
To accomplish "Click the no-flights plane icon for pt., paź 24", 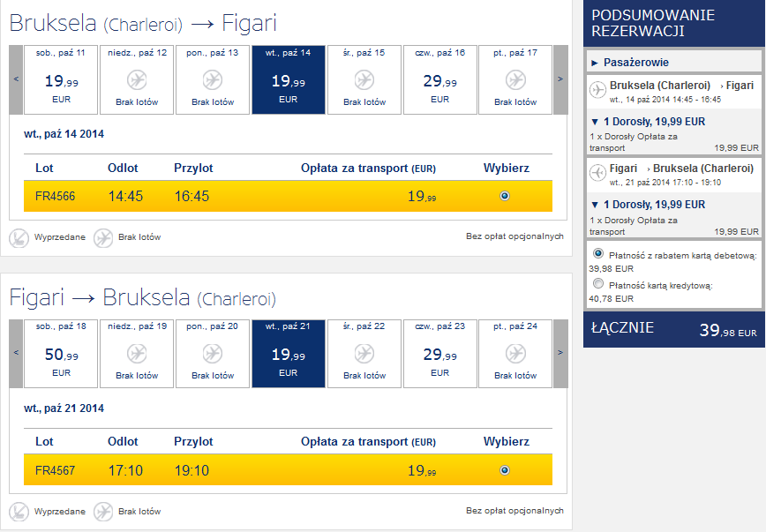I will click(x=515, y=354).
